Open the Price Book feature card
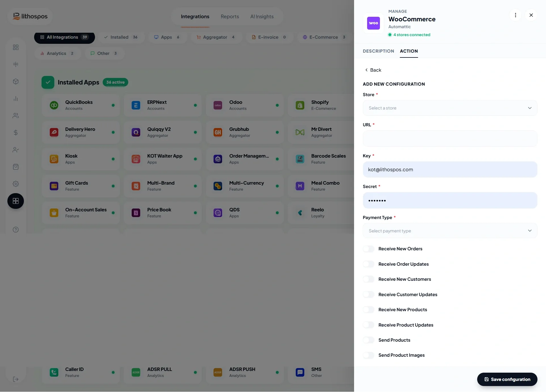This screenshot has height=392, width=546. coord(163,213)
